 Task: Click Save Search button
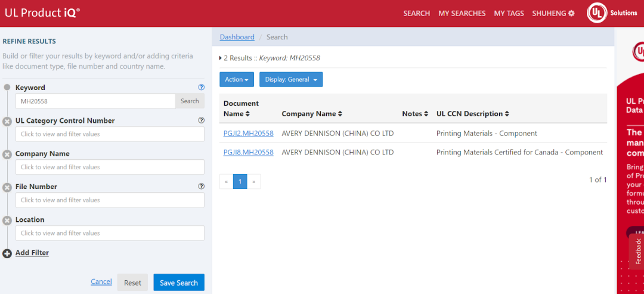coord(179,283)
